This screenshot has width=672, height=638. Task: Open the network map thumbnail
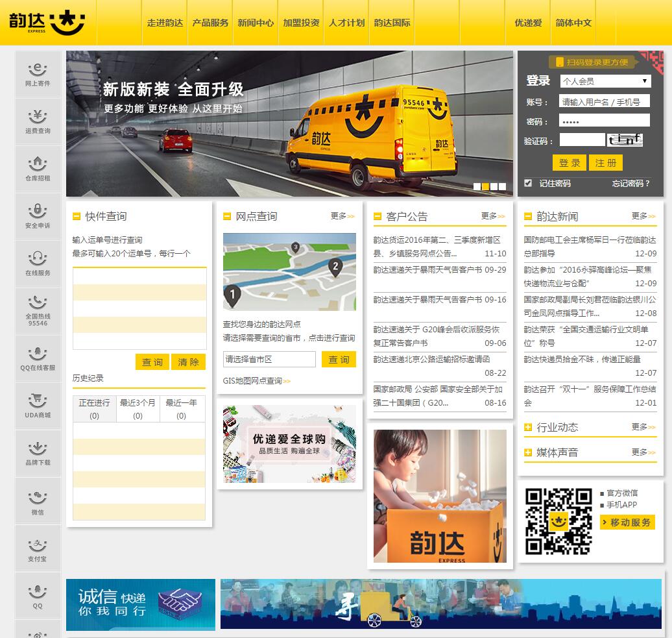click(289, 272)
